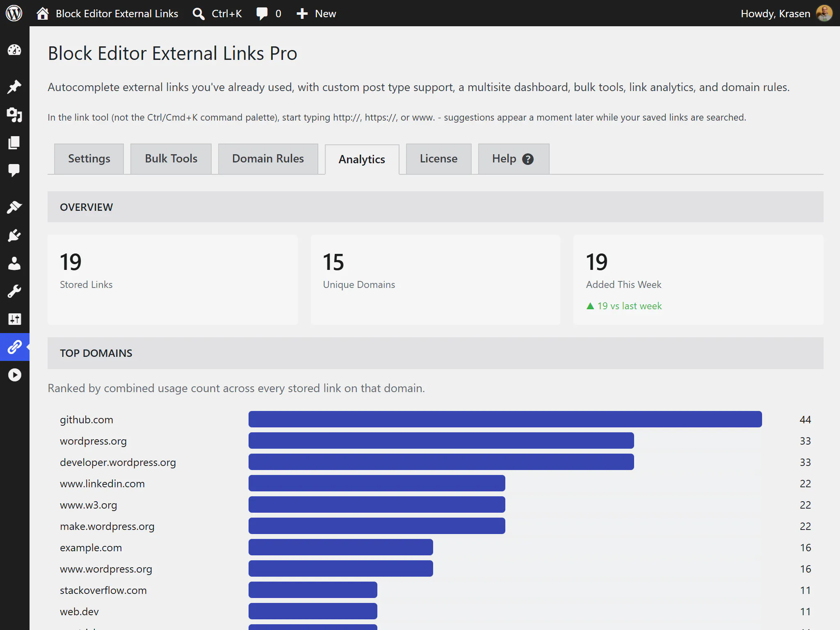Open Appearance paintbrush sidebar icon

pos(14,207)
